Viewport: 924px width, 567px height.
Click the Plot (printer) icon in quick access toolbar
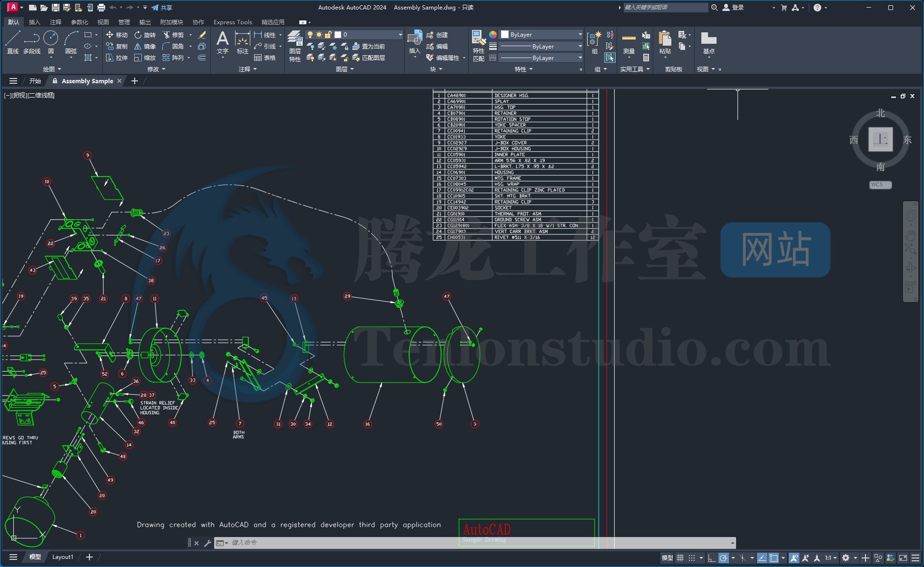point(101,8)
